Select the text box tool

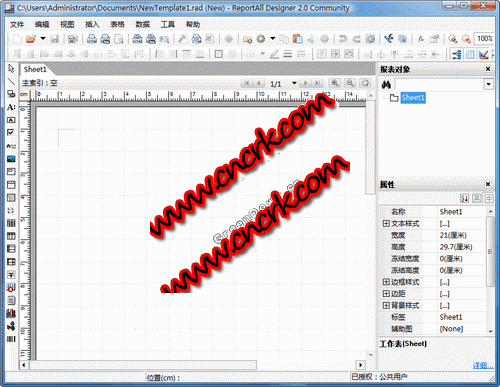click(x=11, y=120)
